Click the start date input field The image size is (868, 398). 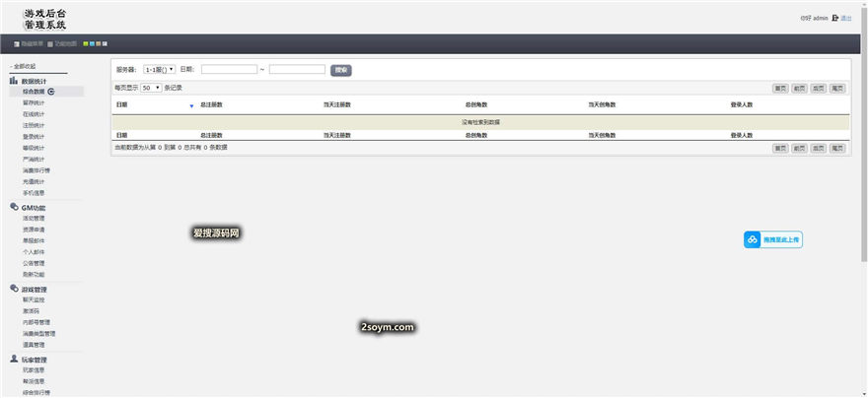point(229,70)
